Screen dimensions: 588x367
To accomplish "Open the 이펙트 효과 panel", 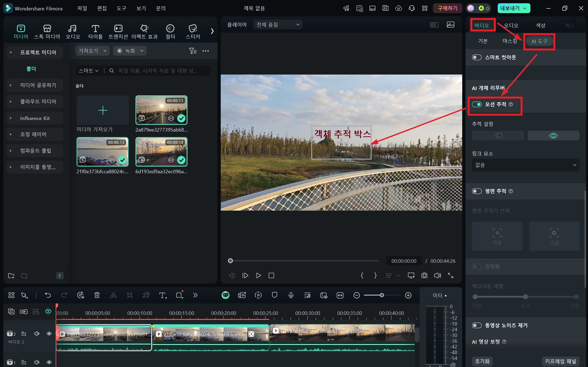I will point(144,32).
